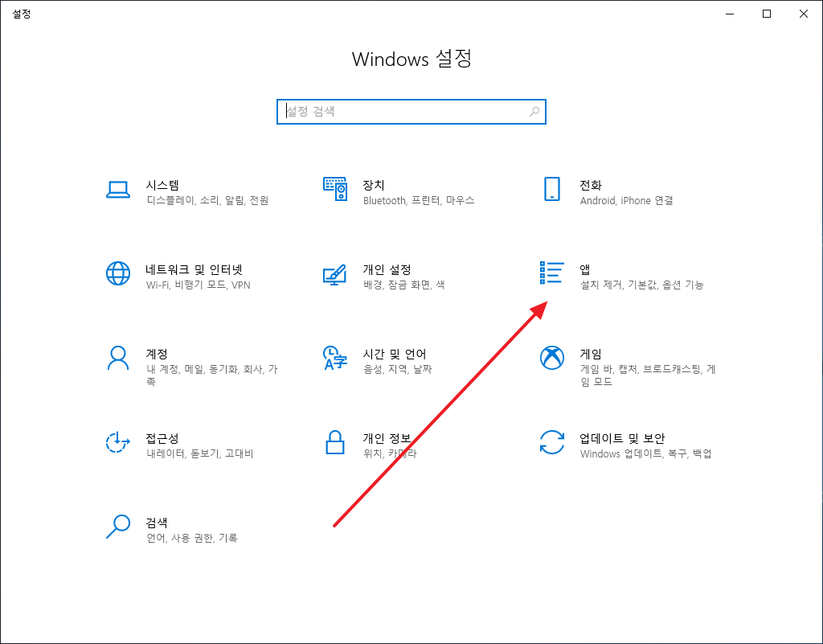Image resolution: width=823 pixels, height=644 pixels.
Task: Click the 검색 category title
Action: 157,523
